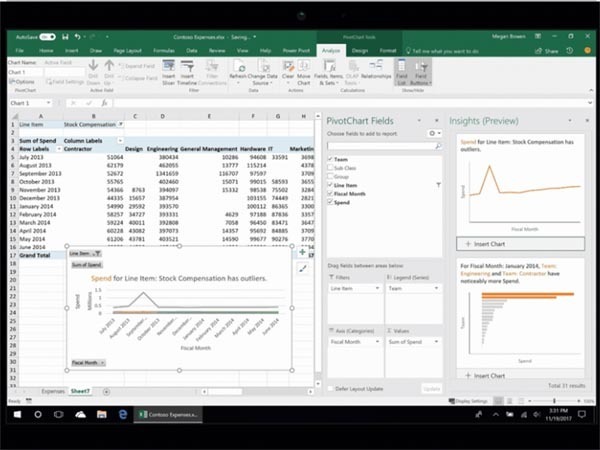
Task: Click the Chart Styles paintbrush button
Action: [302, 269]
